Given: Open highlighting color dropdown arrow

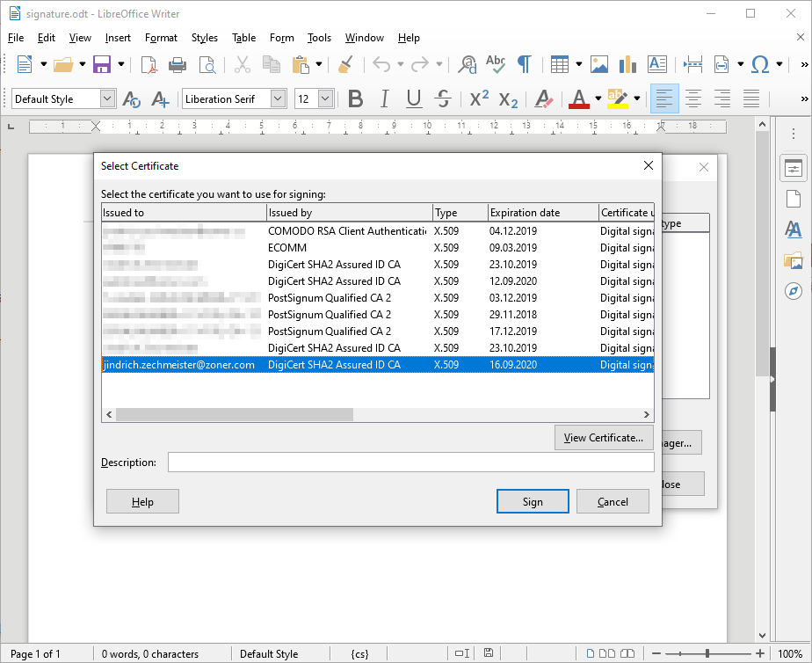Looking at the screenshot, I should 637,98.
